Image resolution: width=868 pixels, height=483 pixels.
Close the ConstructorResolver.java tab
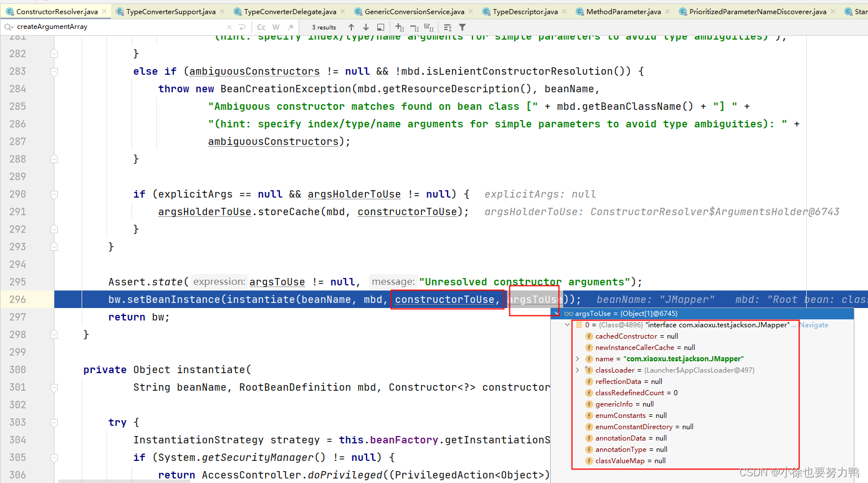pyautogui.click(x=104, y=11)
